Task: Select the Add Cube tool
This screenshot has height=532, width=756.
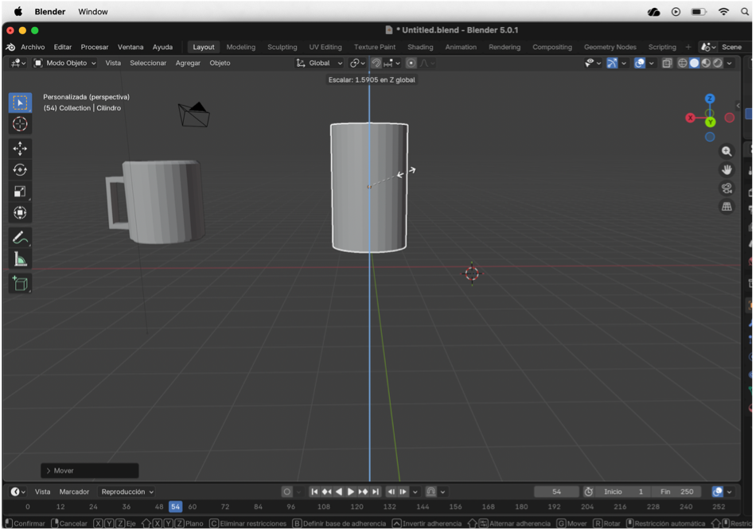Action: tap(21, 284)
